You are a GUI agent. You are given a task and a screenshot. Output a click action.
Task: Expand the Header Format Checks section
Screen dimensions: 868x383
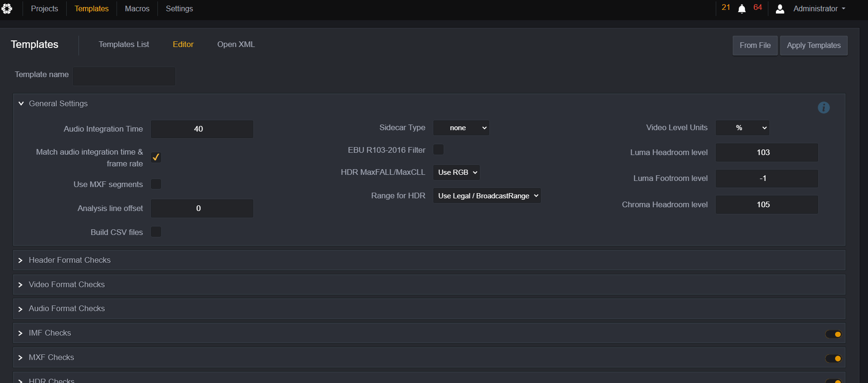pos(429,260)
